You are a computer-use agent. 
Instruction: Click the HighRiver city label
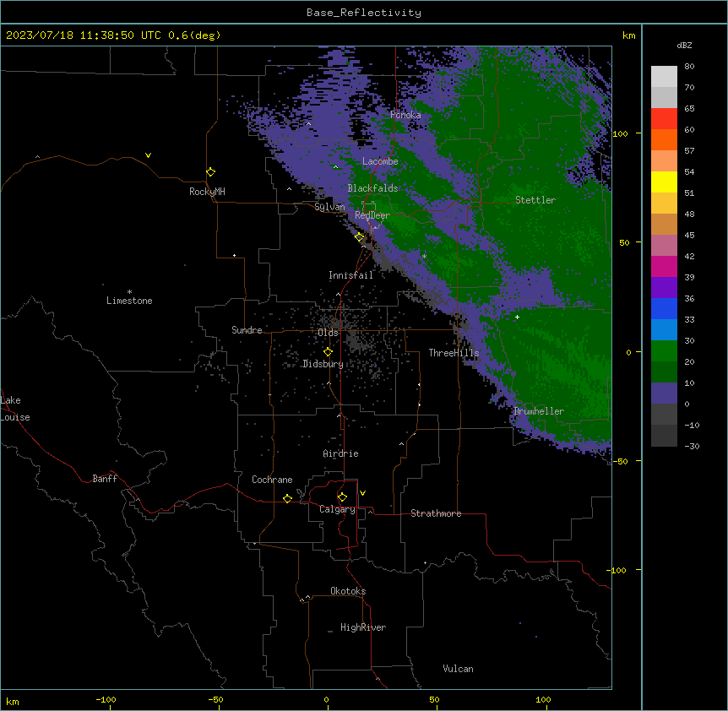coord(363,627)
